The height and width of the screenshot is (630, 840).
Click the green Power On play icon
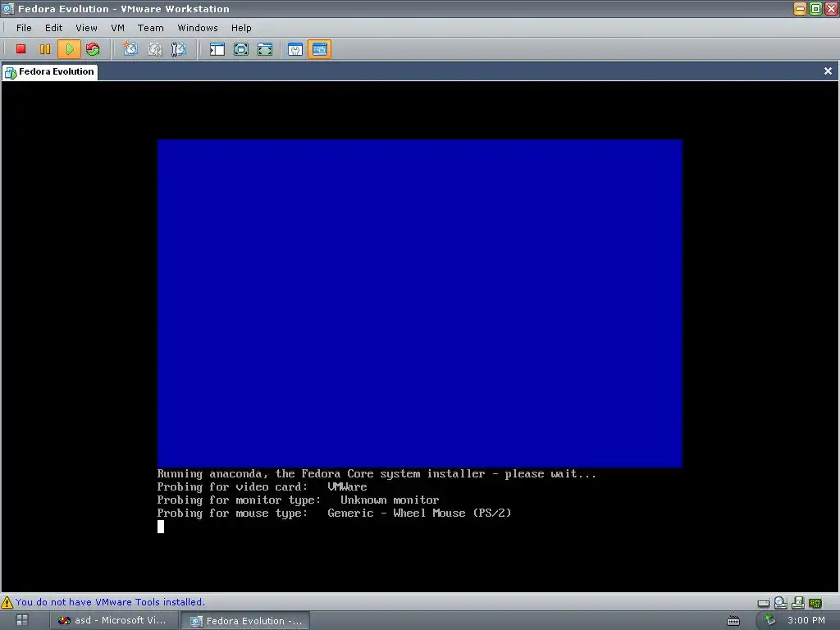(x=69, y=49)
